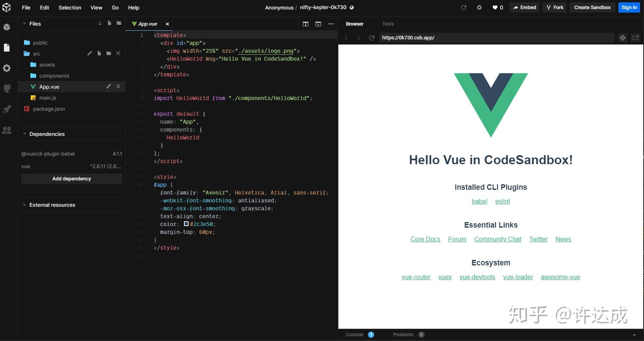Collapse the Dependencies section
The image size is (644, 341).
tap(24, 134)
